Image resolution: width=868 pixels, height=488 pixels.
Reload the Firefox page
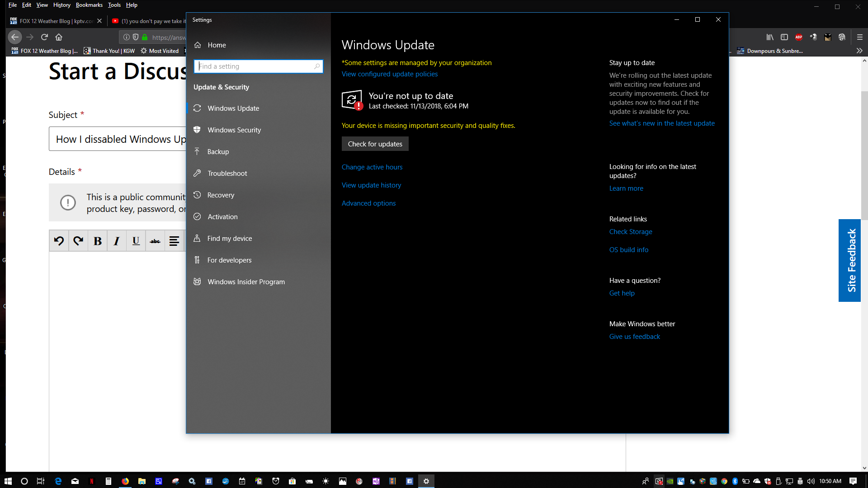pyautogui.click(x=44, y=37)
